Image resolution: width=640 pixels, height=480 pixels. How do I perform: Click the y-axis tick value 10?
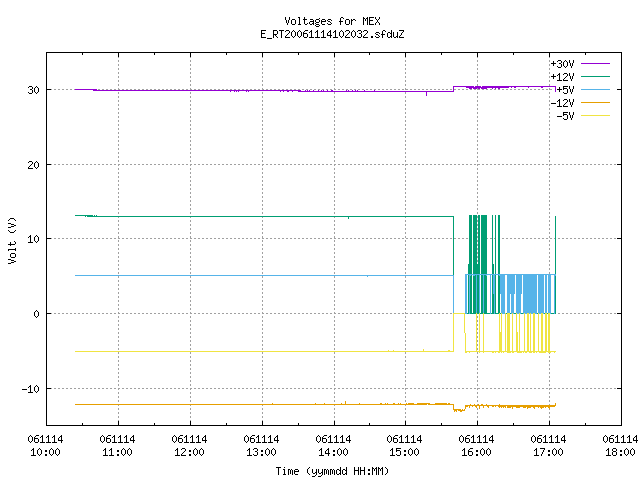pos(33,239)
